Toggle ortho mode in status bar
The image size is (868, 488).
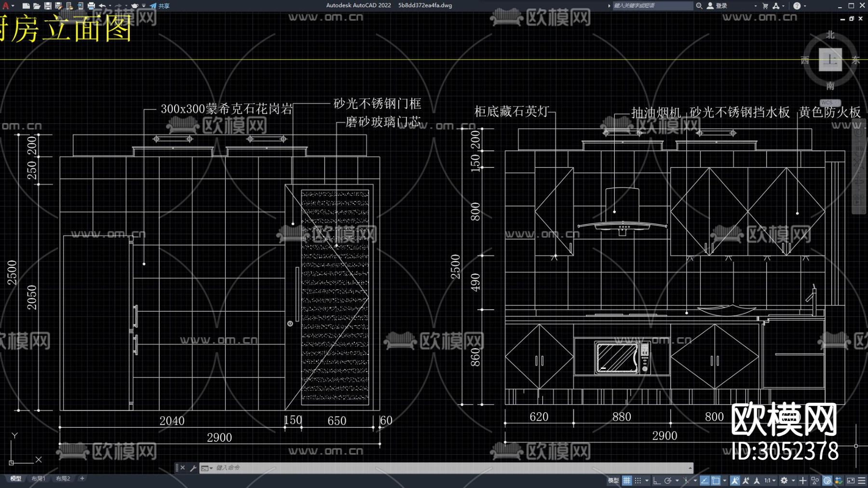pos(657,480)
